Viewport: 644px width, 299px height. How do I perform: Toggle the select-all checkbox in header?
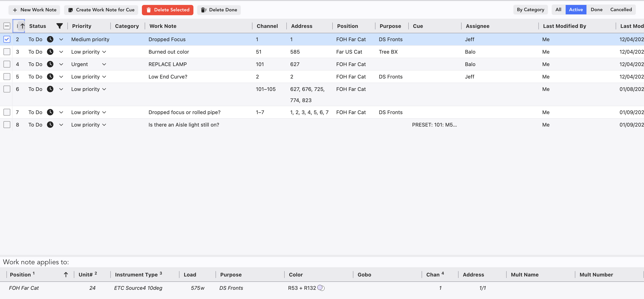pos(7,26)
